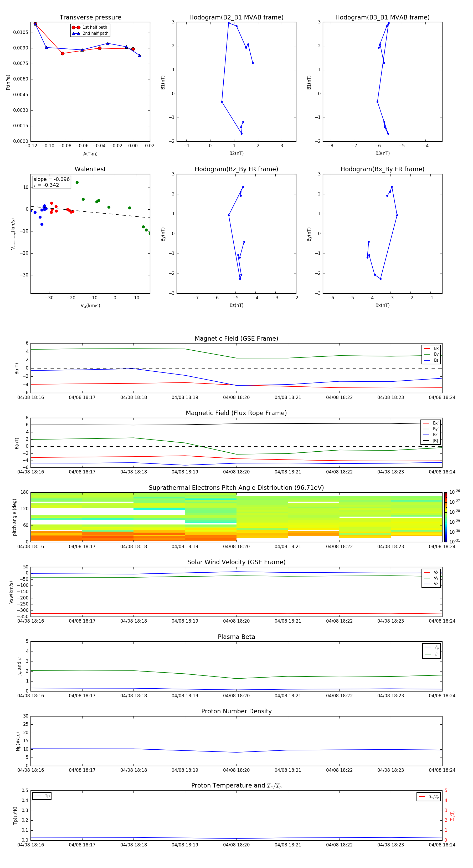Select By' in the Flux Rope legend

click(431, 429)
